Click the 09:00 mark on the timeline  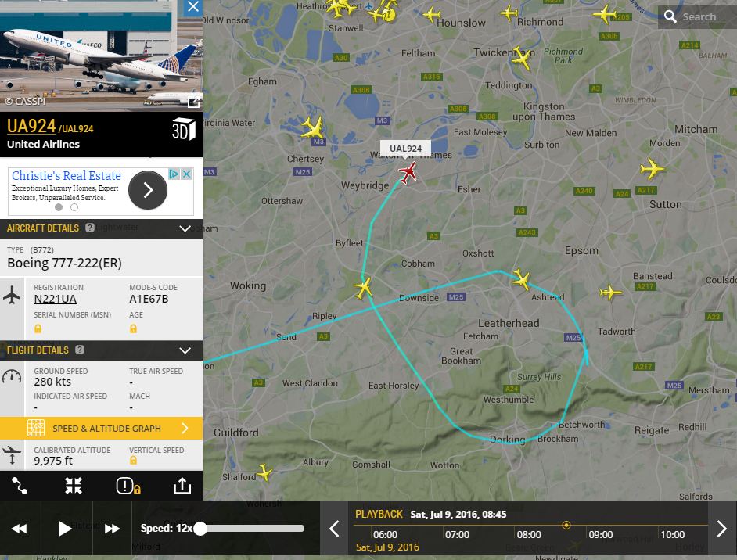601,535
